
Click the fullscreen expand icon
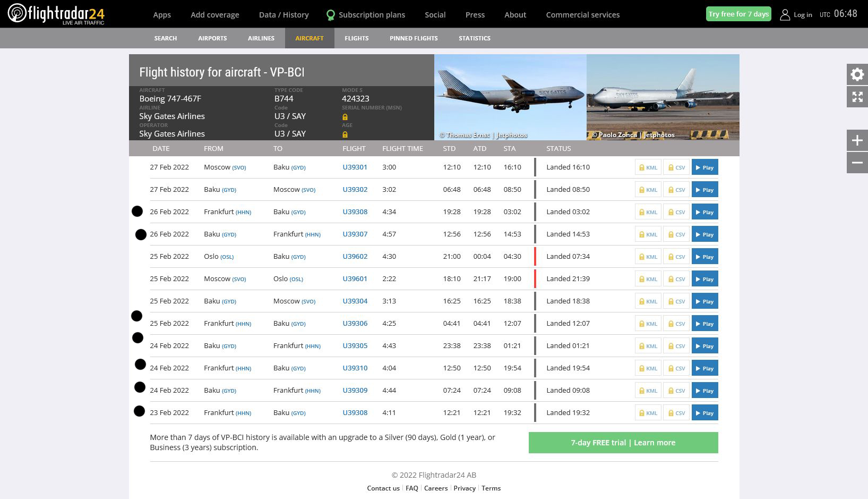[857, 97]
